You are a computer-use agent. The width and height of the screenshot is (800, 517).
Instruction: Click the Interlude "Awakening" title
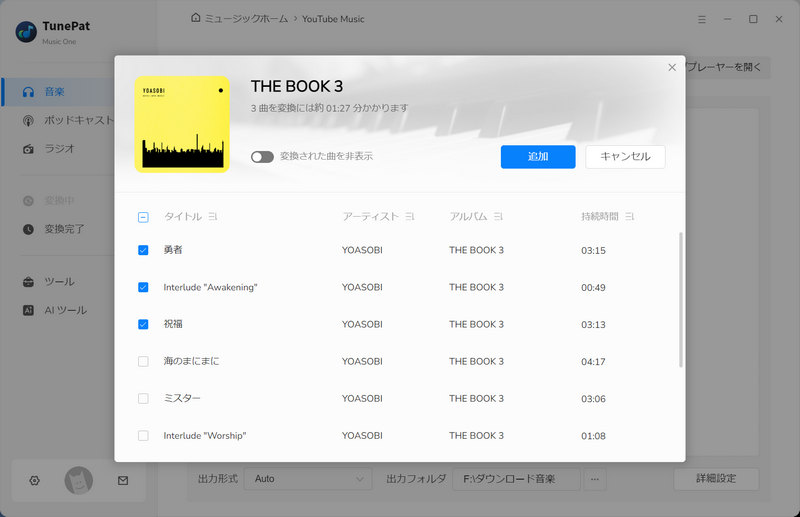point(211,287)
